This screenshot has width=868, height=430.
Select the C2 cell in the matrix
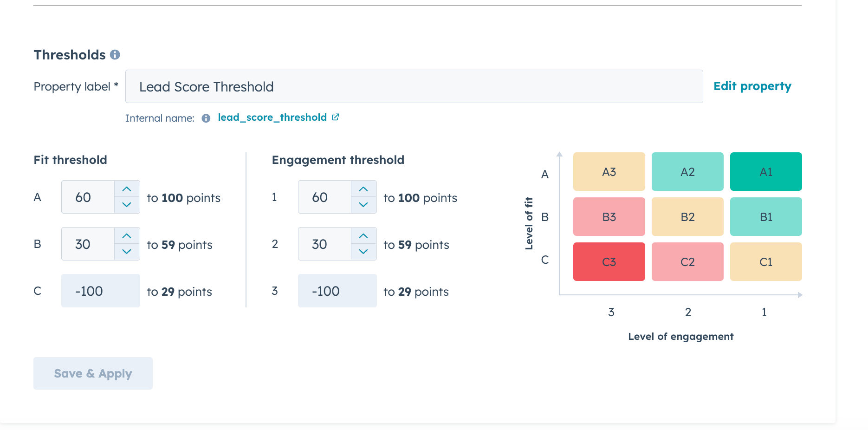(687, 261)
